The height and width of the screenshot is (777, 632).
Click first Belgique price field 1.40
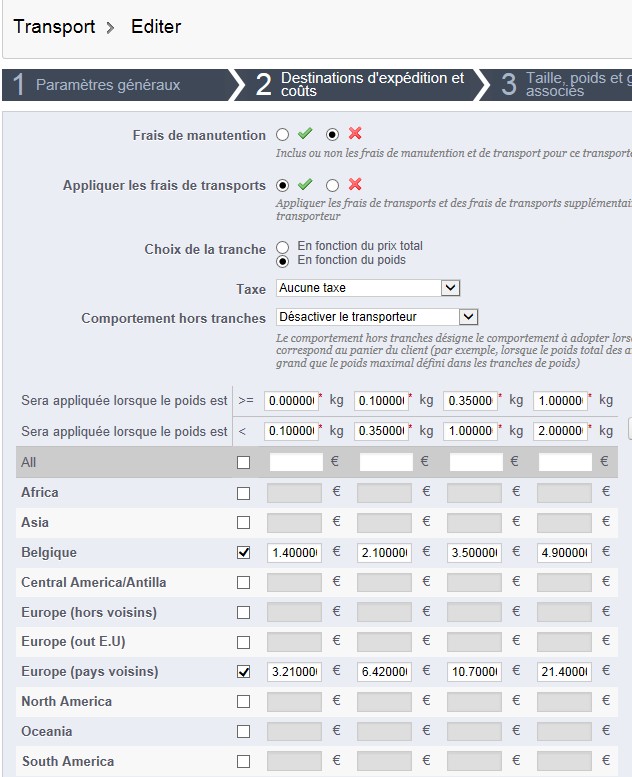pos(294,553)
